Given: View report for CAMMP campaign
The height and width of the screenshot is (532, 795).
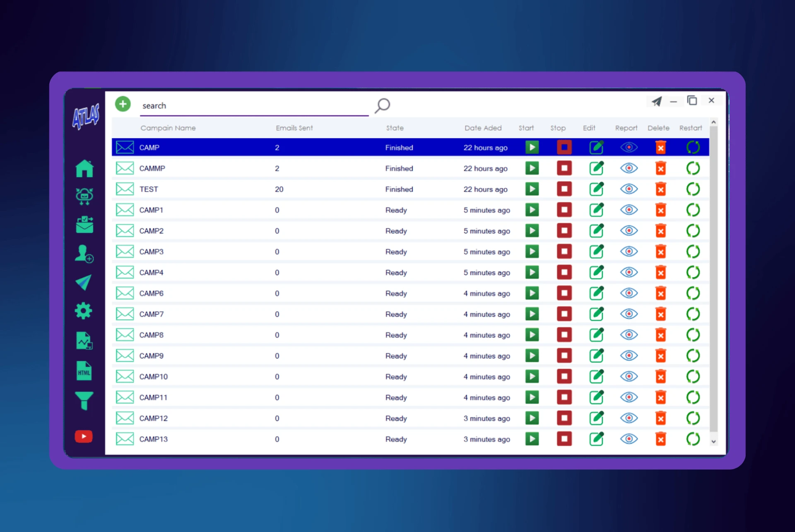Looking at the screenshot, I should 629,168.
